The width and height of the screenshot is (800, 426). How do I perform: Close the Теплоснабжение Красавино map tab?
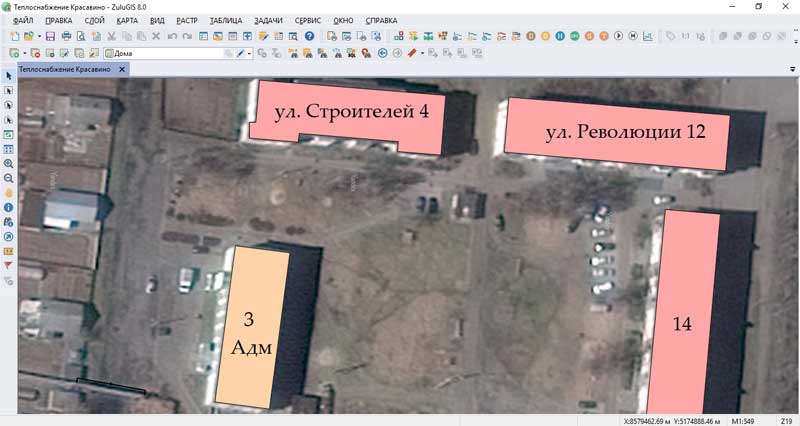(x=122, y=69)
